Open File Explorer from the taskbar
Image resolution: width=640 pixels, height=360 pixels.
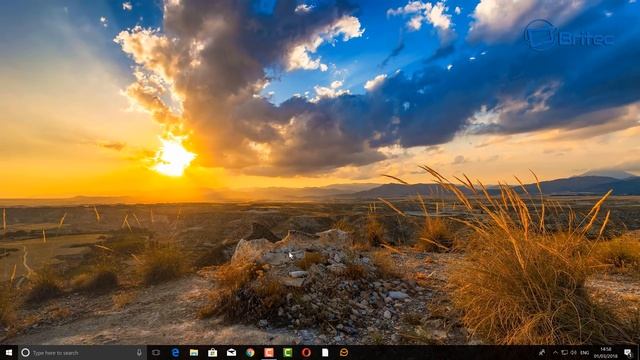point(194,353)
